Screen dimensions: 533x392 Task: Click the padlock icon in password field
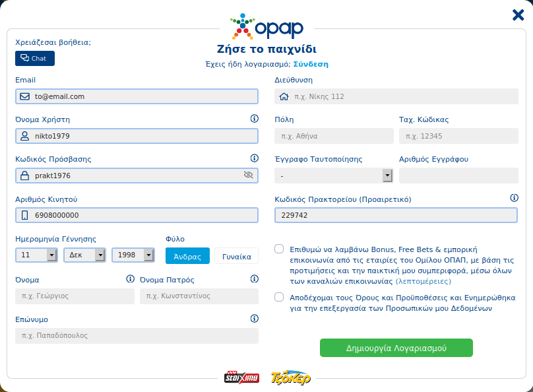24,176
